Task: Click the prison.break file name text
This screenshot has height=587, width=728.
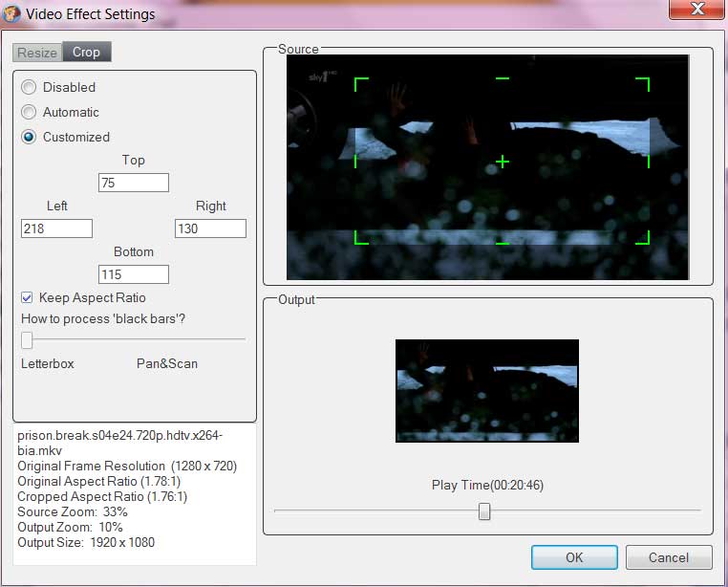Action: click(119, 443)
